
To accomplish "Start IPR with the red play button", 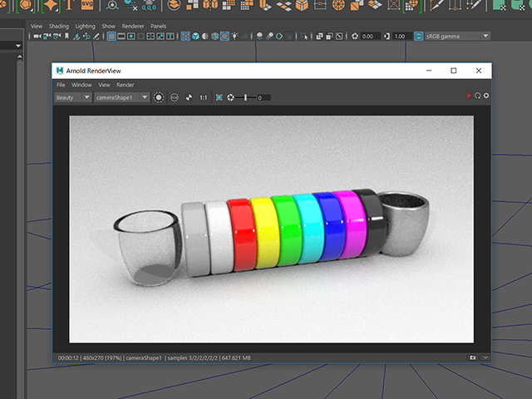I will coord(469,96).
